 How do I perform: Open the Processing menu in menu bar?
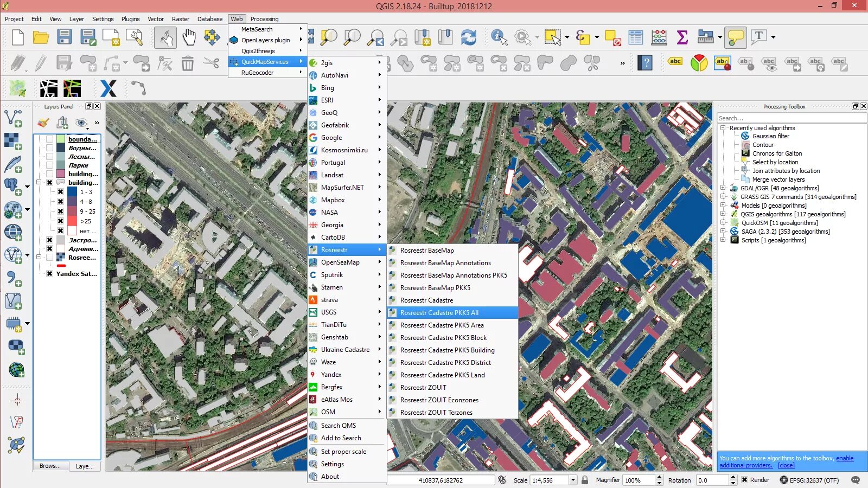tap(264, 19)
